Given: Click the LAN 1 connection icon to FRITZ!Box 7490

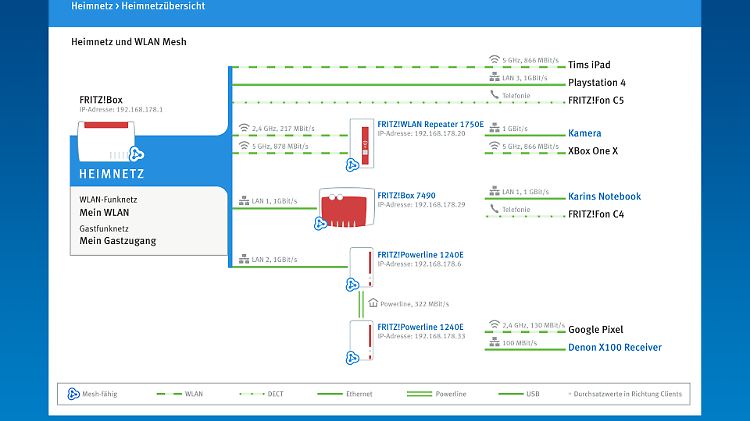Looking at the screenshot, I should click(244, 200).
